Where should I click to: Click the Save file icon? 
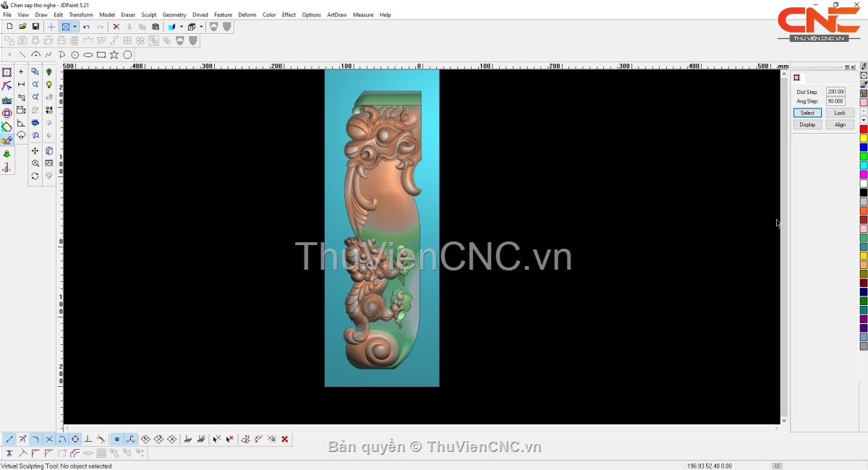click(x=35, y=27)
